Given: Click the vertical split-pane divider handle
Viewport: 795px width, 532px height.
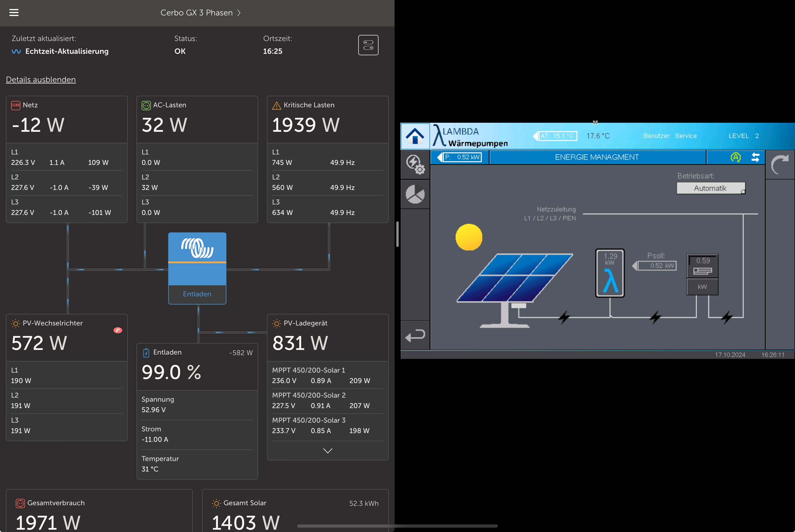Looking at the screenshot, I should click(397, 234).
